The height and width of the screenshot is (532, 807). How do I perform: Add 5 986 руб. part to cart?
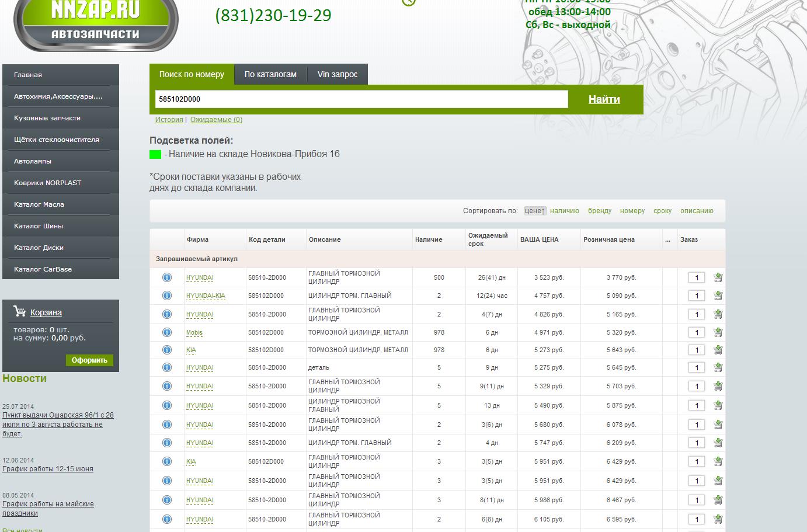[x=718, y=500]
